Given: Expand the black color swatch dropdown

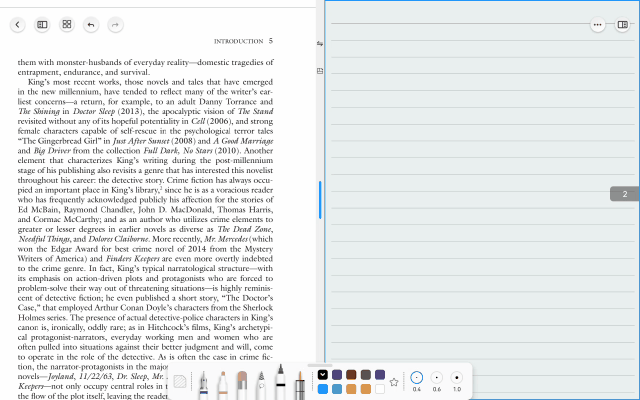Looking at the screenshot, I should coord(322,375).
